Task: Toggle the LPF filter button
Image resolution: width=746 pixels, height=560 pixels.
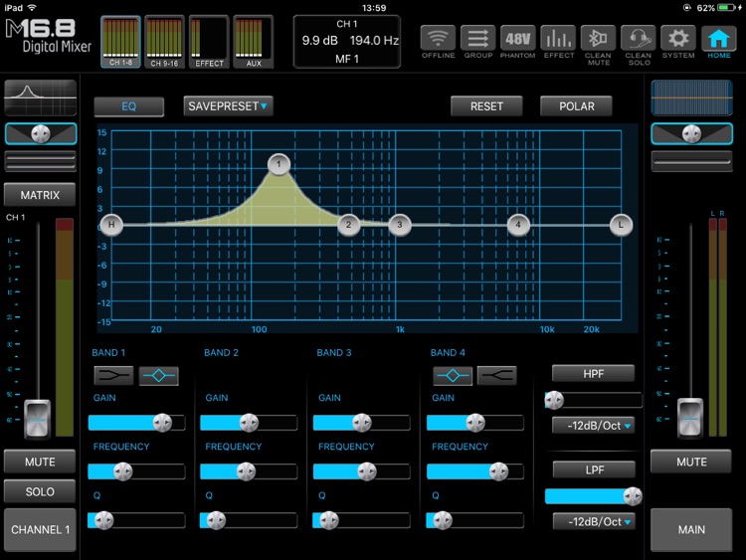Action: tap(594, 469)
